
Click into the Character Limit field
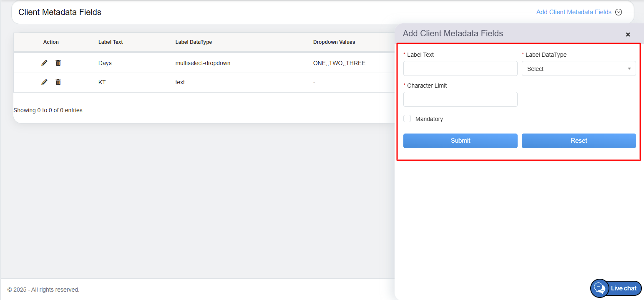pyautogui.click(x=460, y=99)
